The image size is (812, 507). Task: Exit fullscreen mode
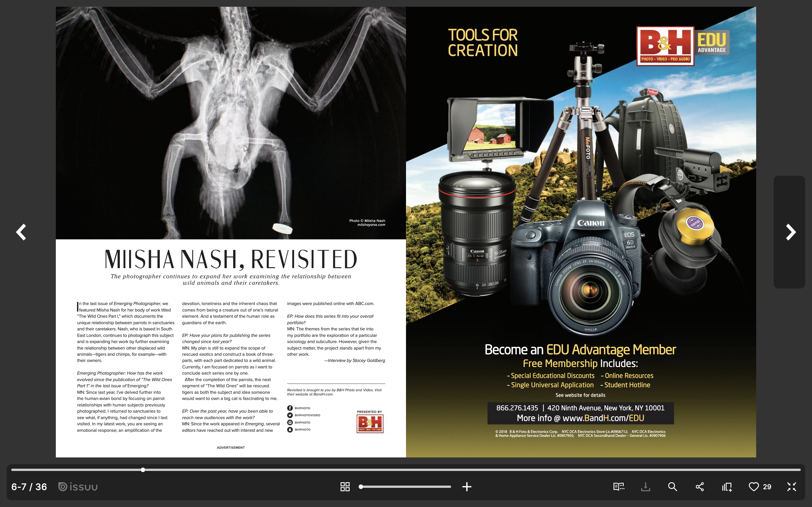coord(791,486)
